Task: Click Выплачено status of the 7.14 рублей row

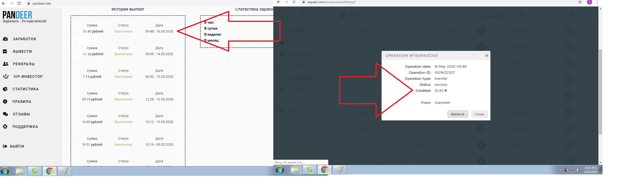Action: click(x=123, y=77)
